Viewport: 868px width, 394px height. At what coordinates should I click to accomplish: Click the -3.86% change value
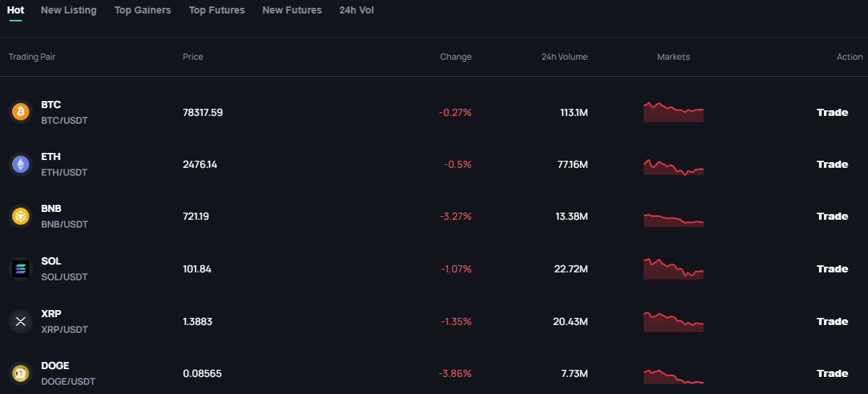(456, 373)
